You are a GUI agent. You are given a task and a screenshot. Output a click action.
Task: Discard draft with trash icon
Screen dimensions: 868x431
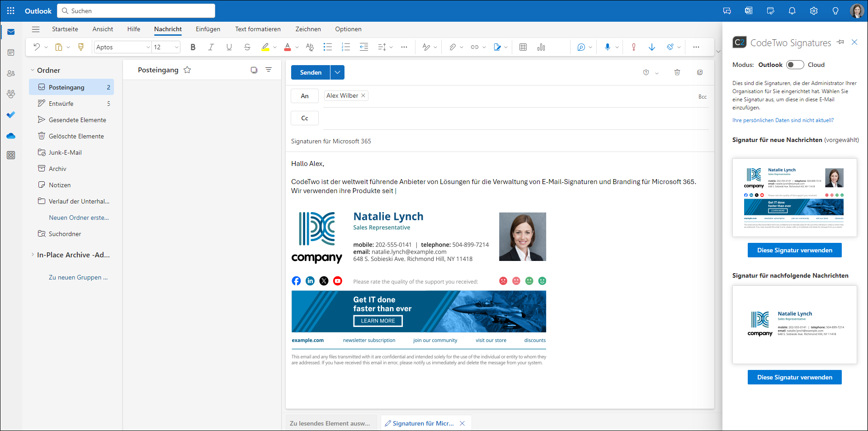coord(677,72)
